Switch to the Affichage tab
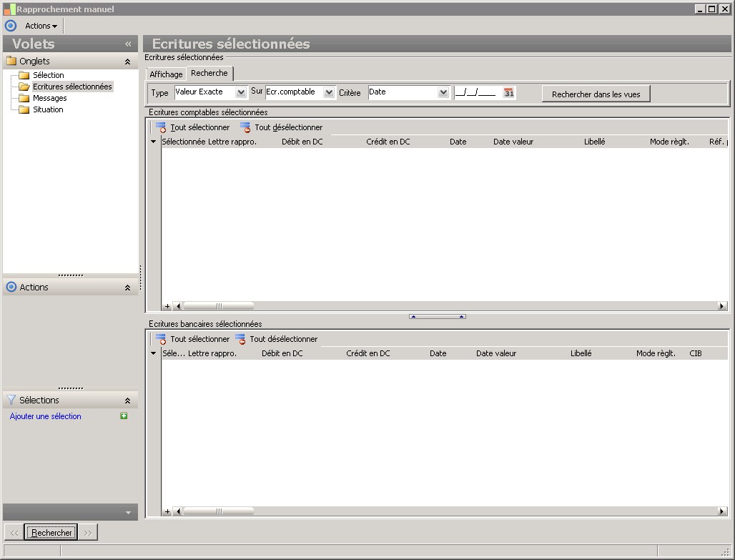735x560 pixels. [x=166, y=74]
